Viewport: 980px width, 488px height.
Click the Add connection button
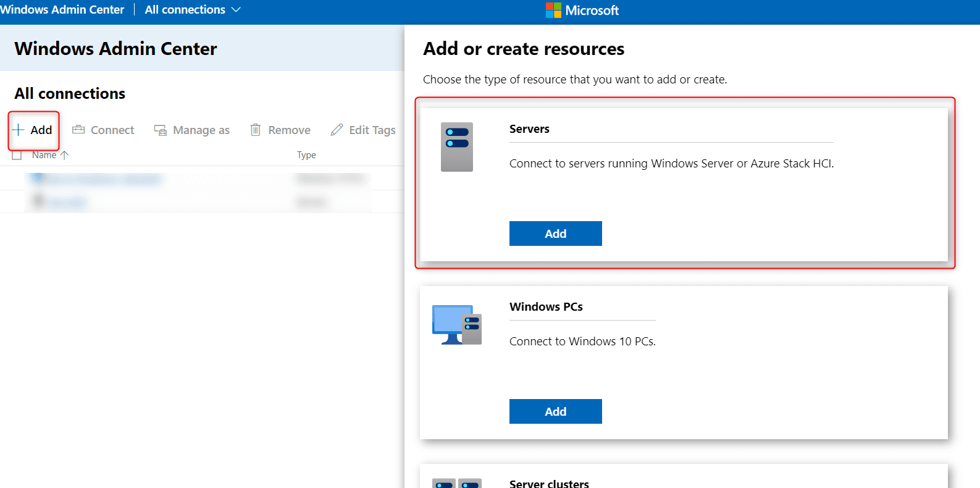point(33,130)
